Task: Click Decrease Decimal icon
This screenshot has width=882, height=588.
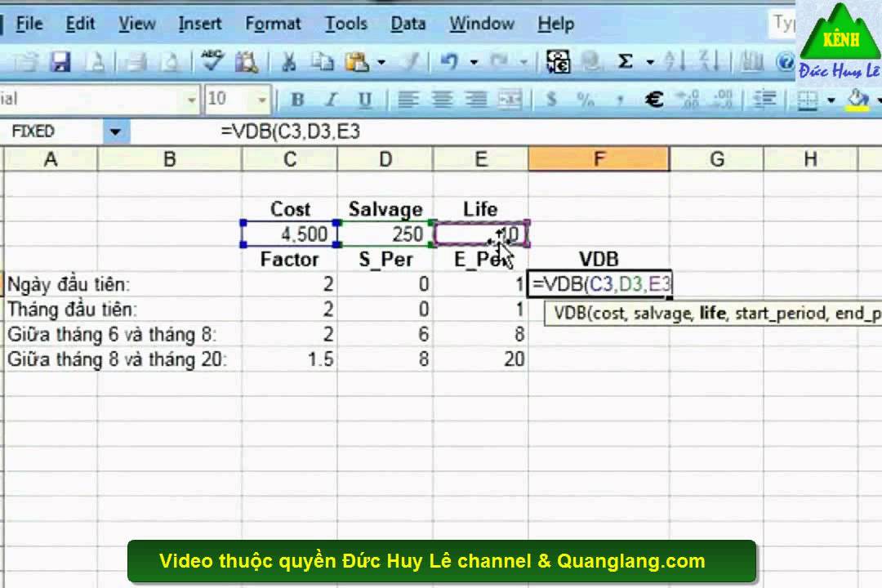Action: [x=722, y=100]
